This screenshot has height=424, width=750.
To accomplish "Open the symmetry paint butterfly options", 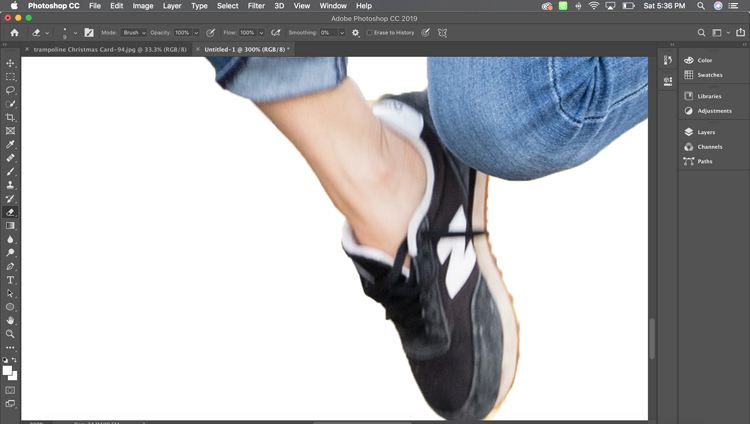I will tap(442, 33).
